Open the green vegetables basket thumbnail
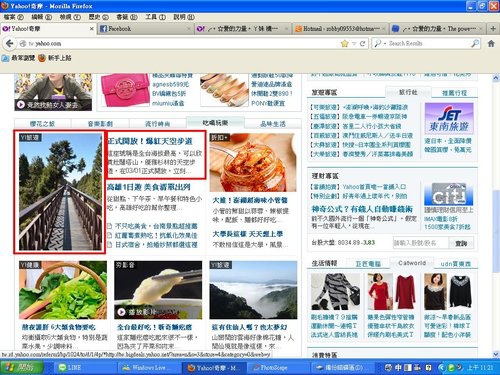 [63, 290]
